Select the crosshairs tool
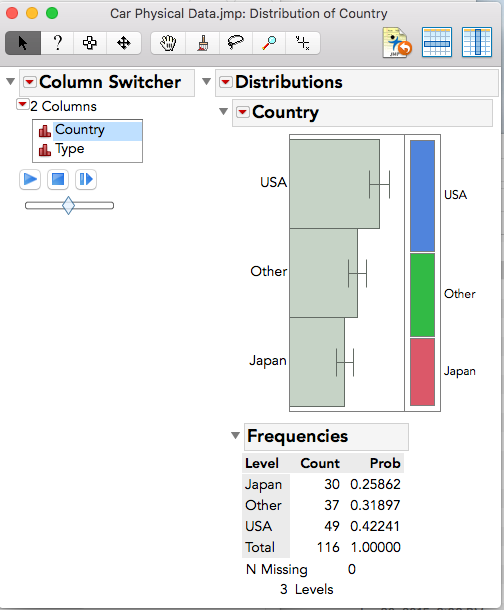This screenshot has height=610, width=504. click(303, 43)
